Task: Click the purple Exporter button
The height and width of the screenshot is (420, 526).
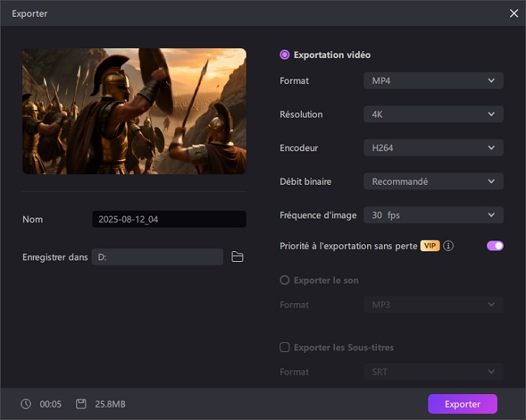Action: pyautogui.click(x=463, y=404)
